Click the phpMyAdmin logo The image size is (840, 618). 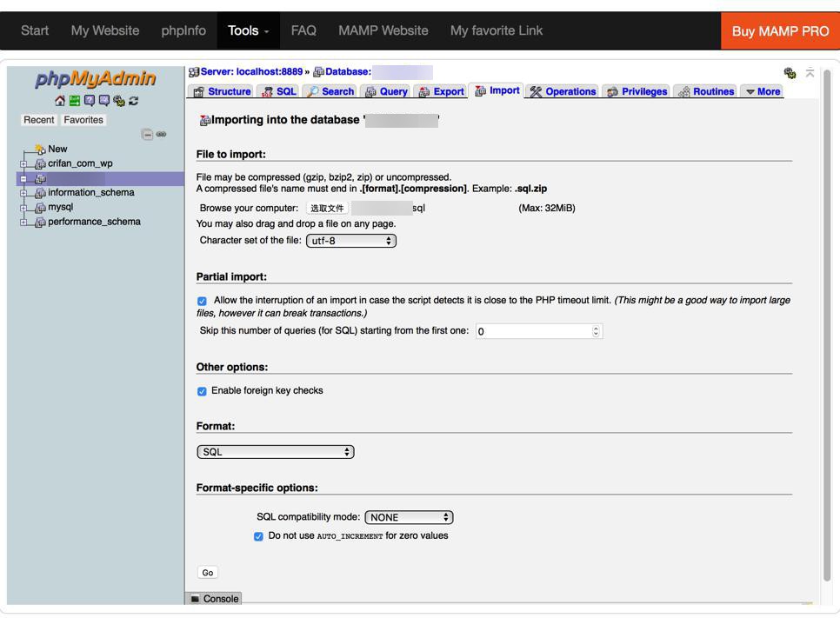pyautogui.click(x=96, y=79)
